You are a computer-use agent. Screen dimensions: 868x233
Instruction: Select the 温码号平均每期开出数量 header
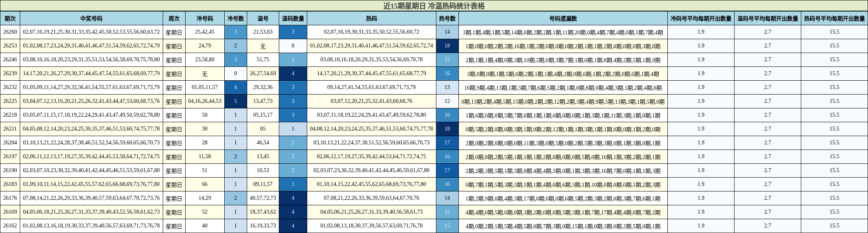[x=768, y=19]
